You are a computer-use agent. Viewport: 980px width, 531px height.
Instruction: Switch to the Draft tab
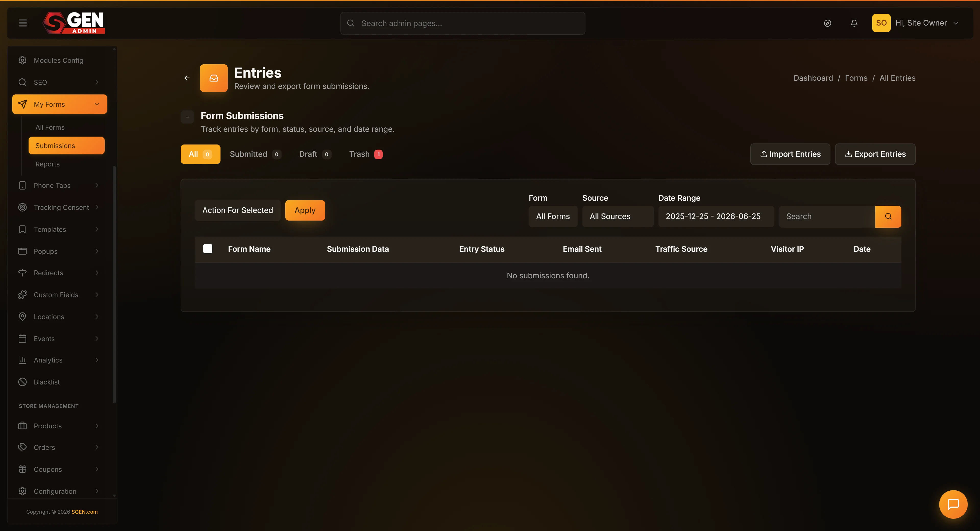(x=315, y=154)
